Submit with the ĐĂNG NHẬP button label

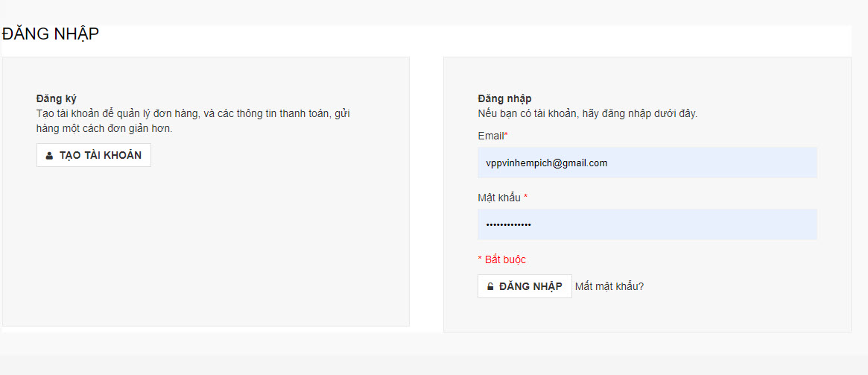530,286
